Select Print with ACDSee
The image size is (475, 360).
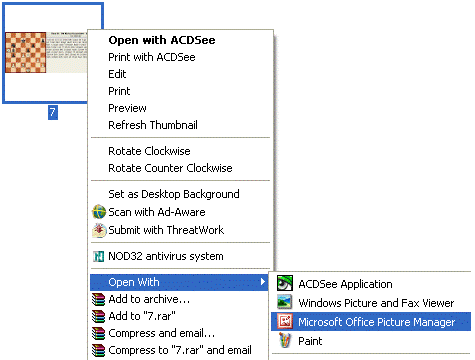(x=180, y=57)
